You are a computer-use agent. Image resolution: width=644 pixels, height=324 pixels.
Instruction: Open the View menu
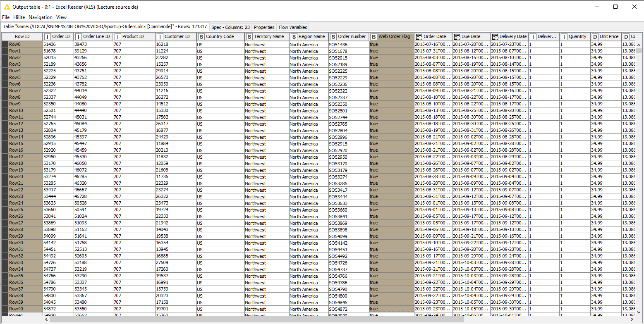[x=61, y=17]
